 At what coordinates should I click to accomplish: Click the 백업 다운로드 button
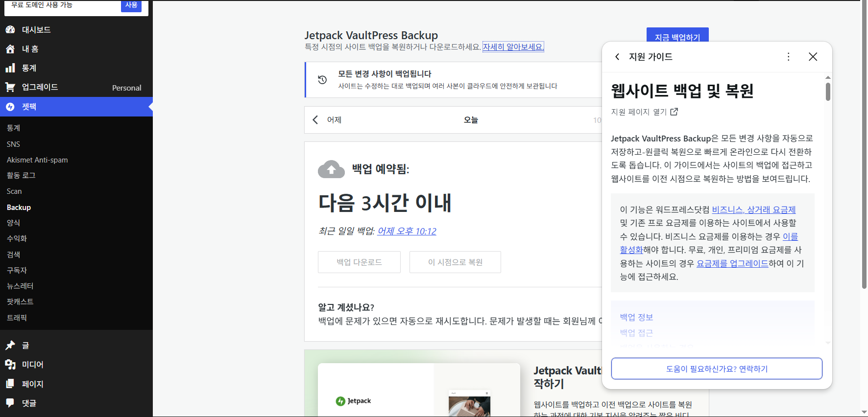point(359,262)
